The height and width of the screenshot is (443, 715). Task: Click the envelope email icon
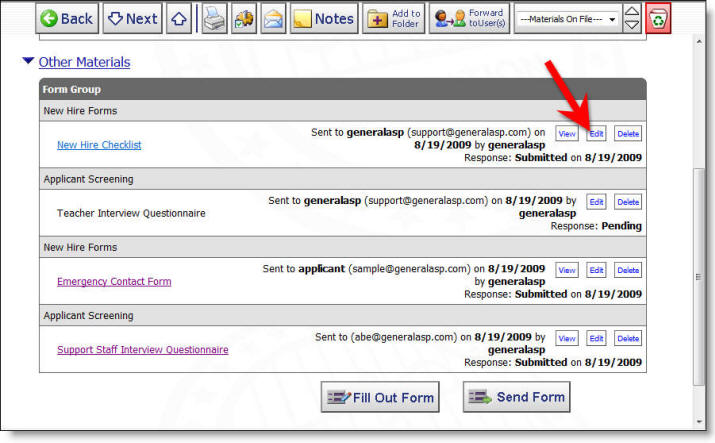tap(271, 18)
